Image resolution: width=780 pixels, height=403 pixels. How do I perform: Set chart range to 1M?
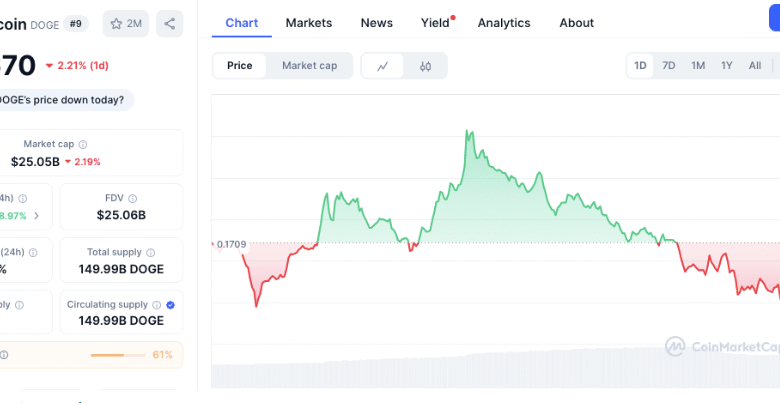click(698, 66)
